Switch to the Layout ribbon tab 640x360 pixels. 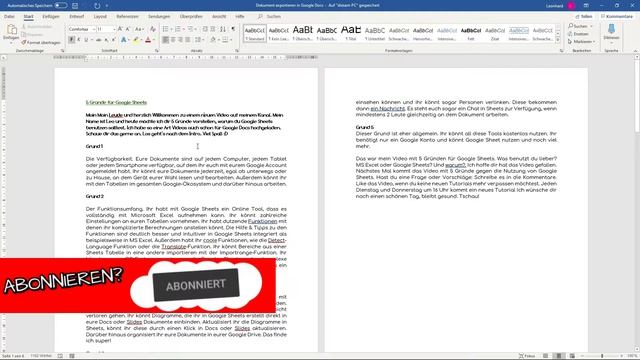[x=100, y=16]
